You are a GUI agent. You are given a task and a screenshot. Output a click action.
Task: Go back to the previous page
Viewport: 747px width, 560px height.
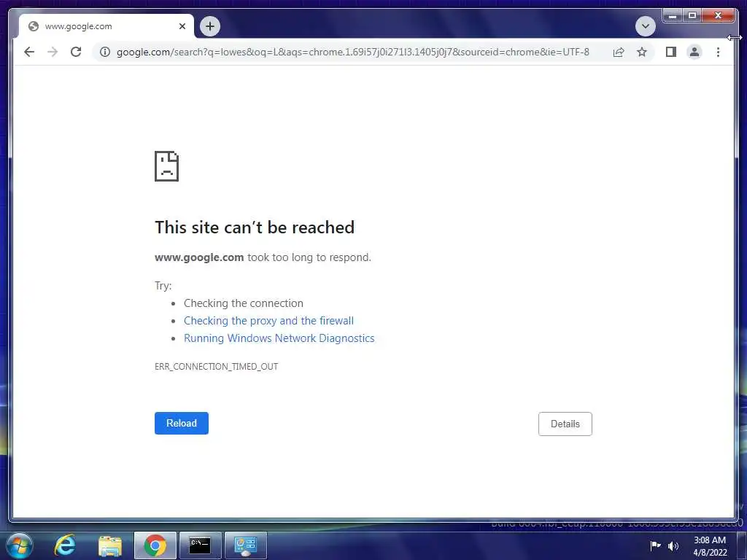coord(29,52)
